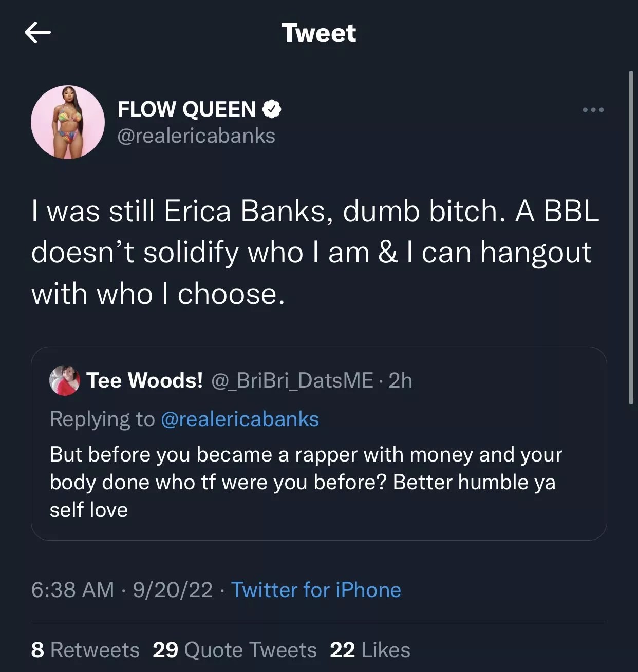Click the FLOW QUEEN display name
638x672 pixels.
coord(186,109)
